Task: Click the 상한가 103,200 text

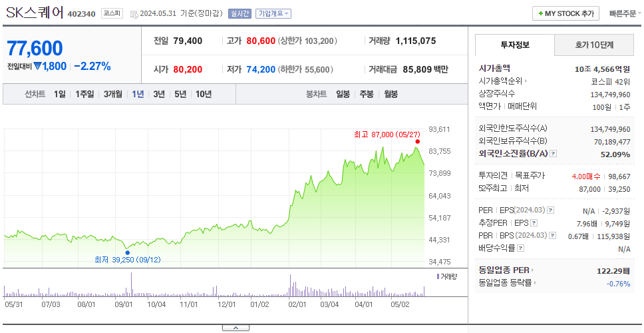Action: pyautogui.click(x=307, y=41)
